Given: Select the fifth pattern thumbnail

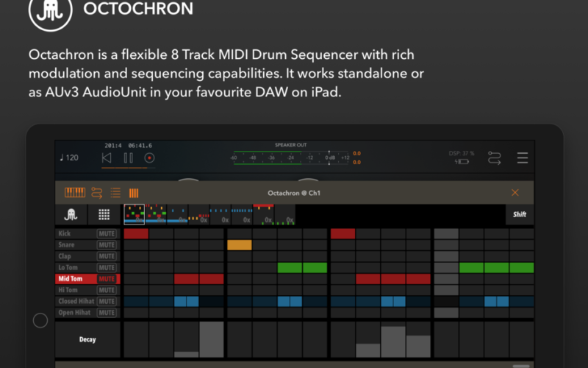Looking at the screenshot, I should (x=220, y=214).
